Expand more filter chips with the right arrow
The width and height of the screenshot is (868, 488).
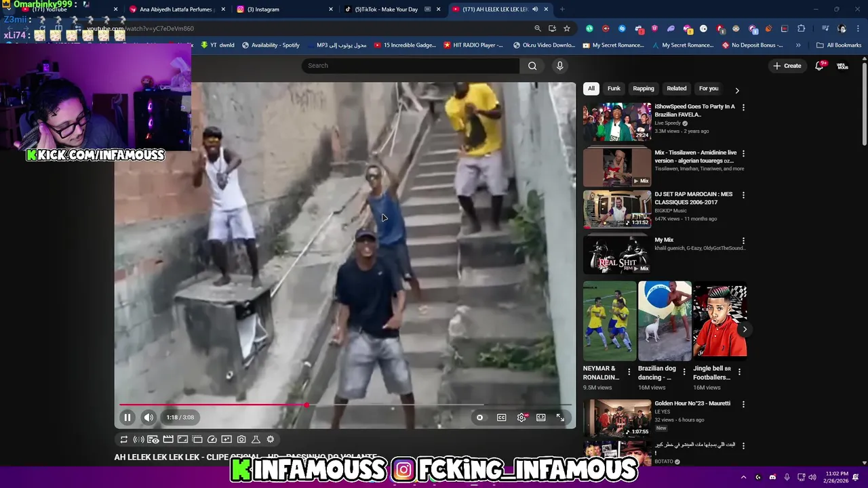tap(737, 90)
